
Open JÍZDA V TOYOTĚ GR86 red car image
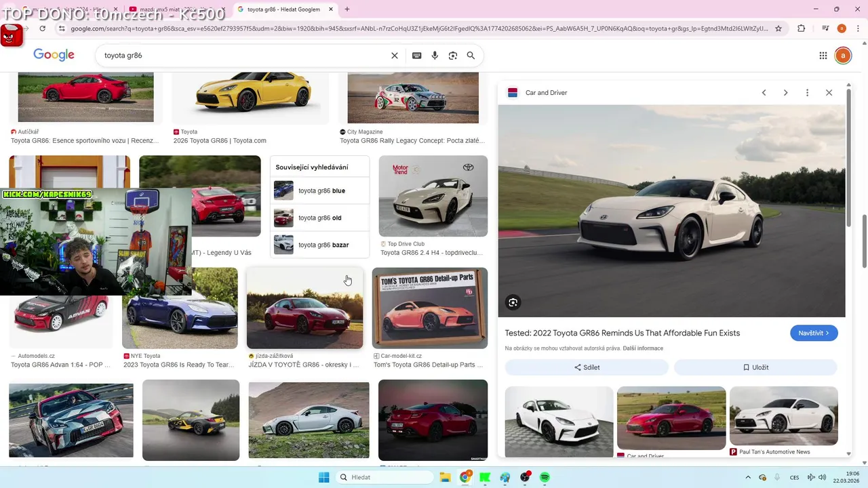(304, 308)
